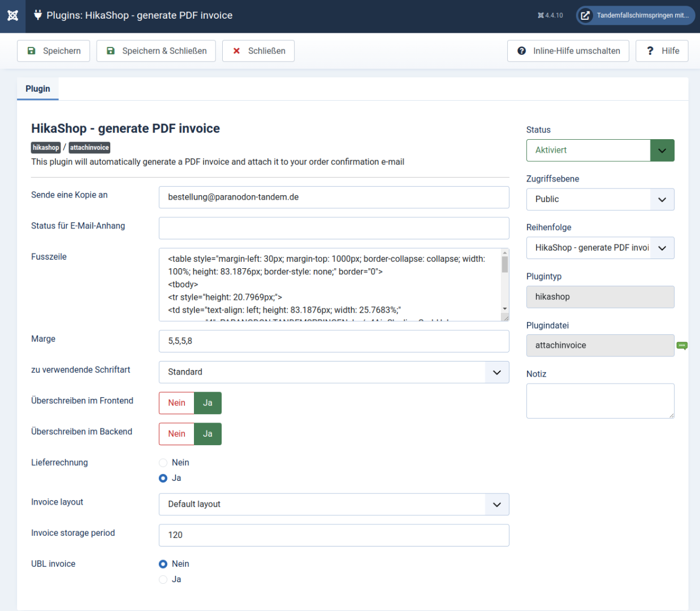The height and width of the screenshot is (611, 700).
Task: Click the Lieferrechnung label
Action: [59, 463]
